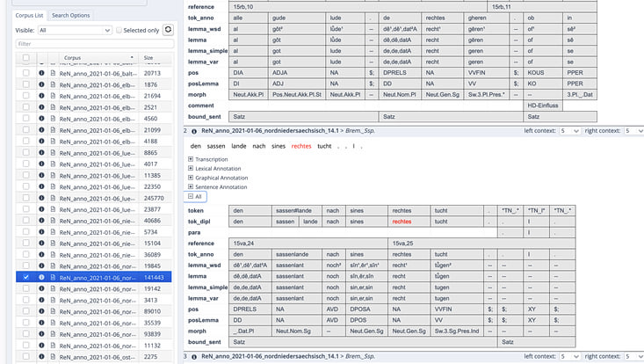Open document list for corpus sized 19845
Viewport: 644px width, 364px height.
[x=53, y=266]
